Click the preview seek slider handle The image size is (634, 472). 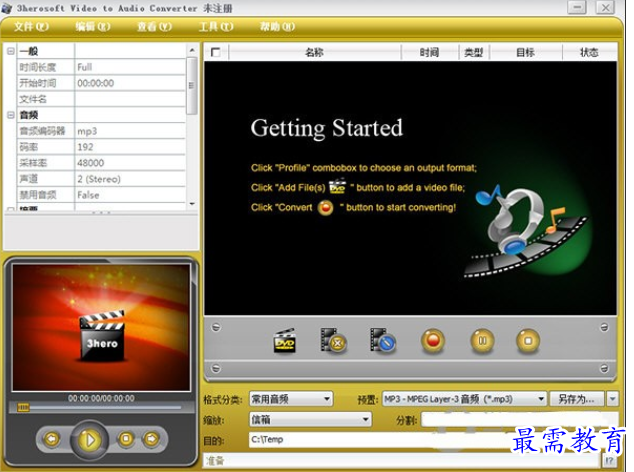click(23, 407)
